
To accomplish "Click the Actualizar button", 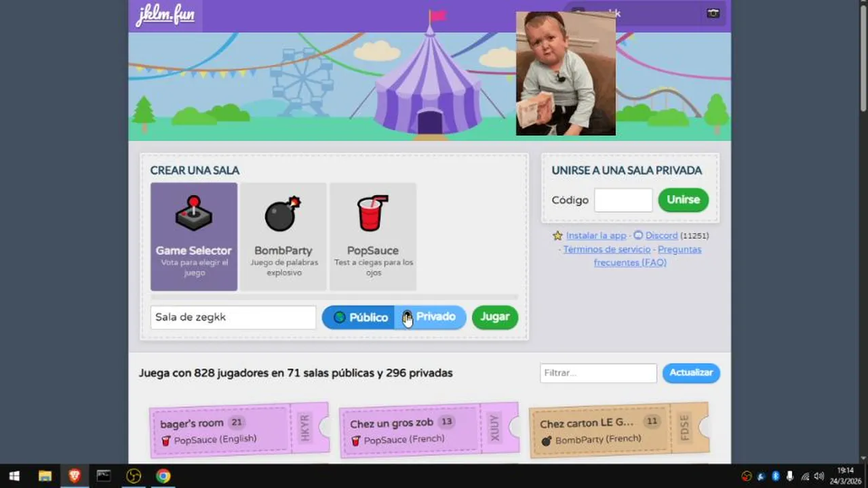I will [x=691, y=373].
